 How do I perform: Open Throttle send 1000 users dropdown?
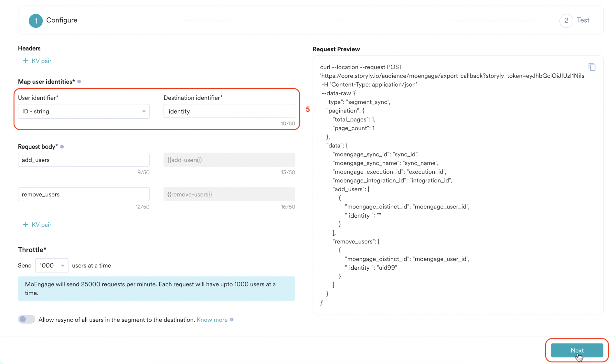[x=52, y=265]
